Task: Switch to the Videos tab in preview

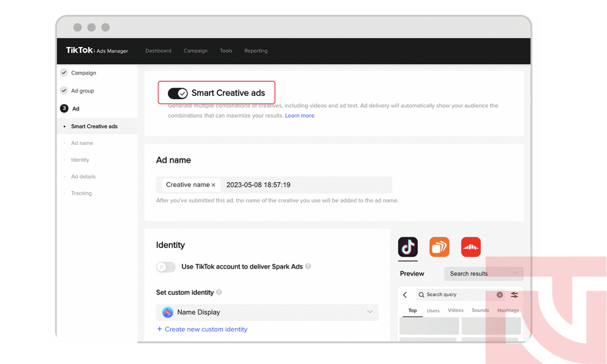Action: pyautogui.click(x=455, y=310)
